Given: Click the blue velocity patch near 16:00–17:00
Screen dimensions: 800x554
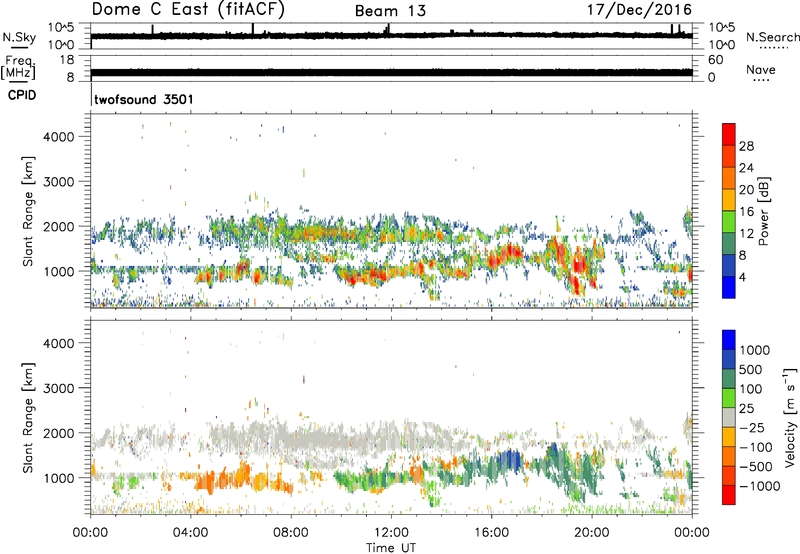Looking at the screenshot, I should 510,459.
